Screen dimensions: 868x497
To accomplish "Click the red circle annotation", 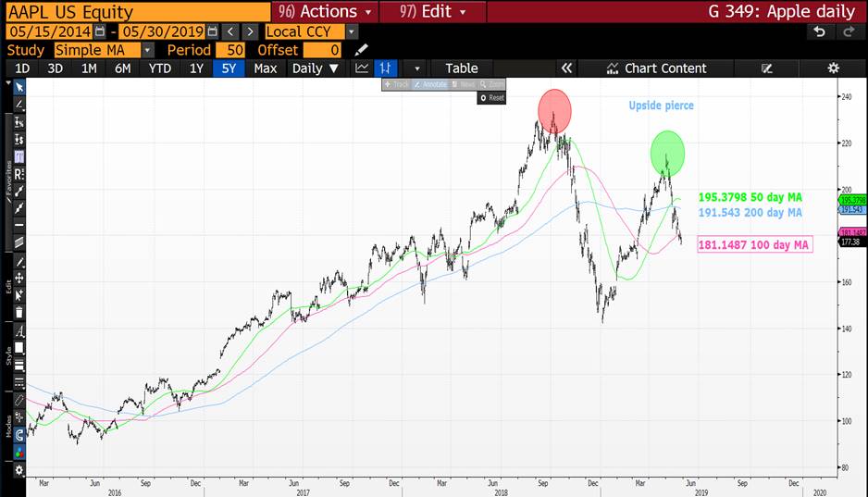I will [554, 111].
